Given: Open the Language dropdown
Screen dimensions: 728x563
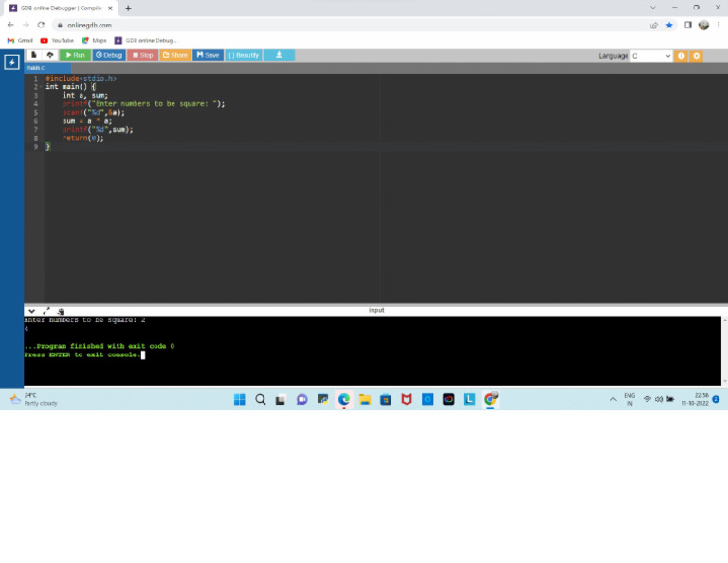Looking at the screenshot, I should 651,56.
